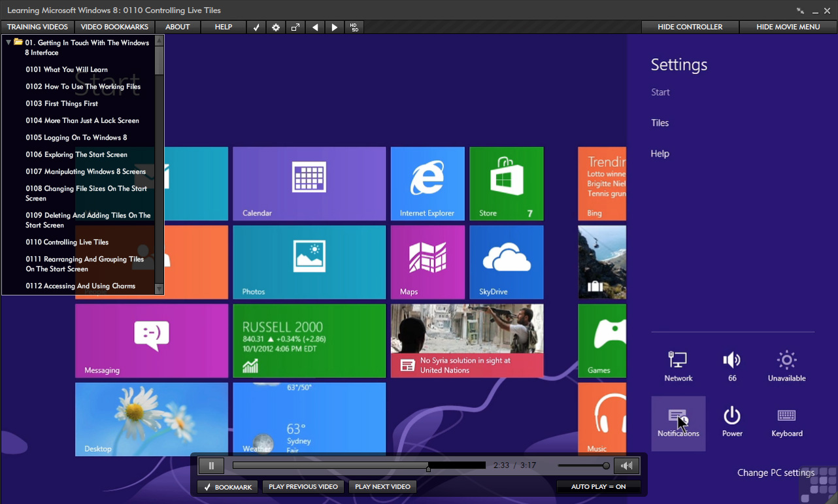The image size is (838, 504).
Task: Open the Store tile
Action: point(507,184)
